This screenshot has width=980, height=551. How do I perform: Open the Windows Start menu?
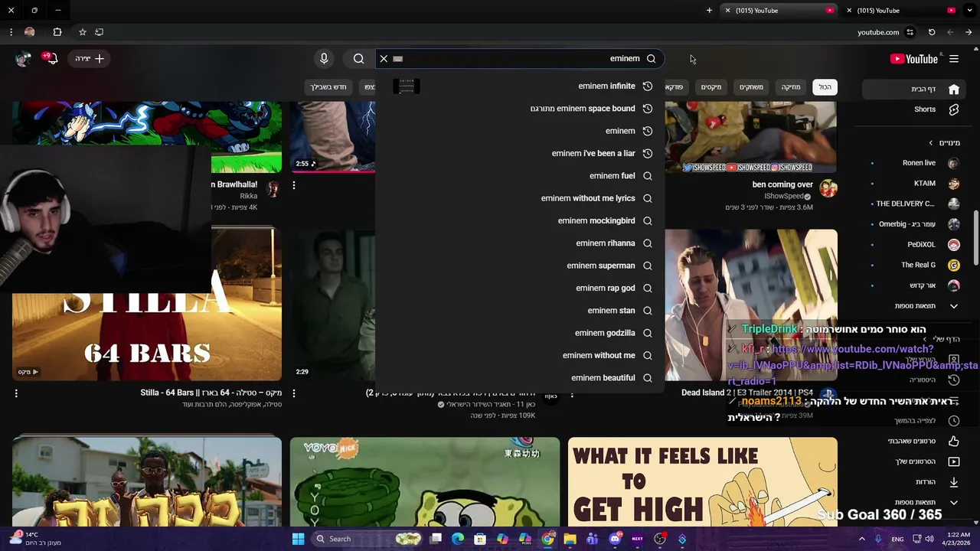point(298,539)
